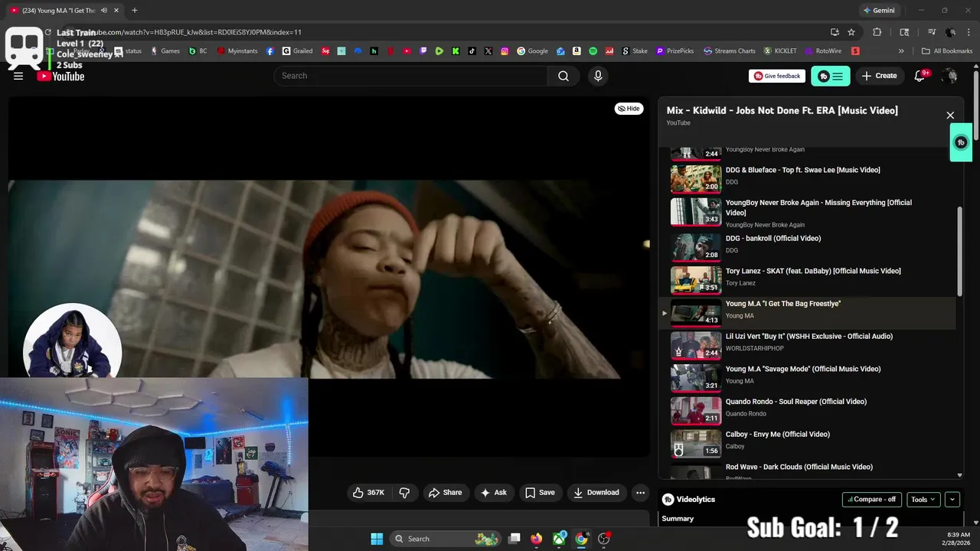Open the All Bookmarks folder
The height and width of the screenshot is (551, 980).
click(x=947, y=51)
